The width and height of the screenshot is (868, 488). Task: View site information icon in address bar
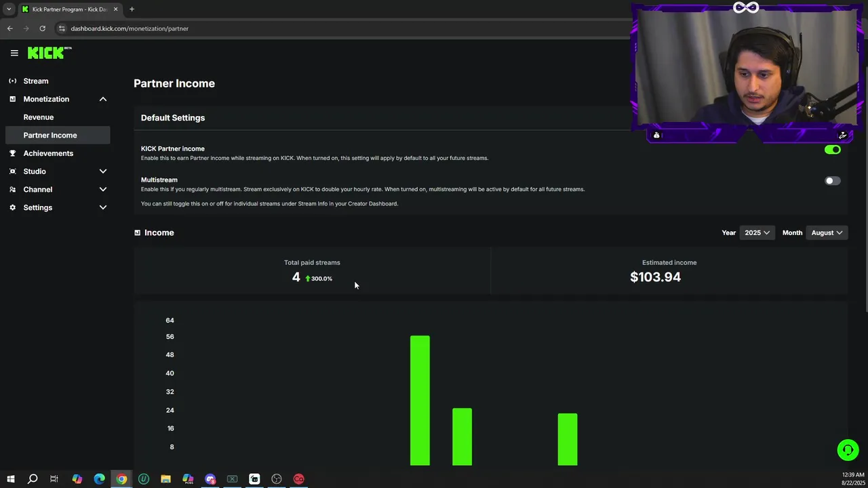click(x=61, y=28)
